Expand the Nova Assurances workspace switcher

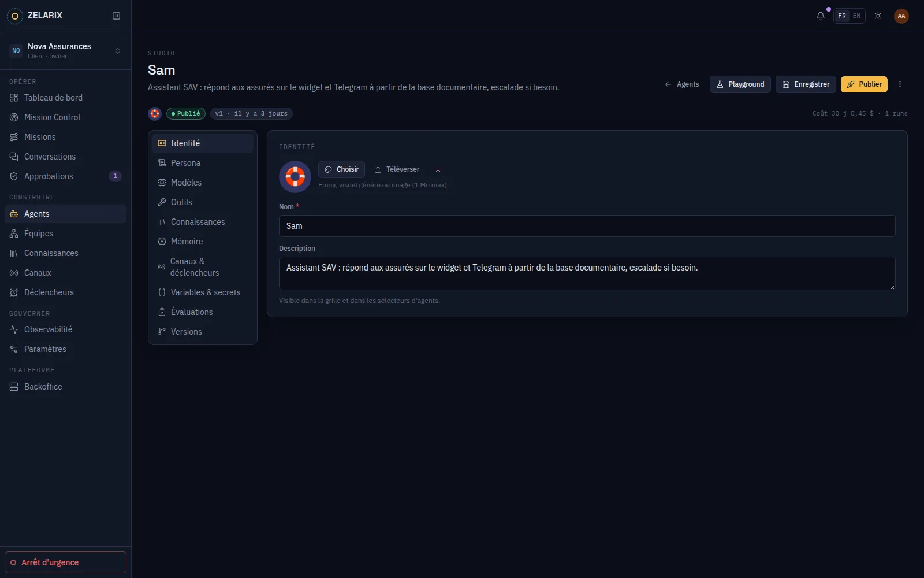[65, 51]
